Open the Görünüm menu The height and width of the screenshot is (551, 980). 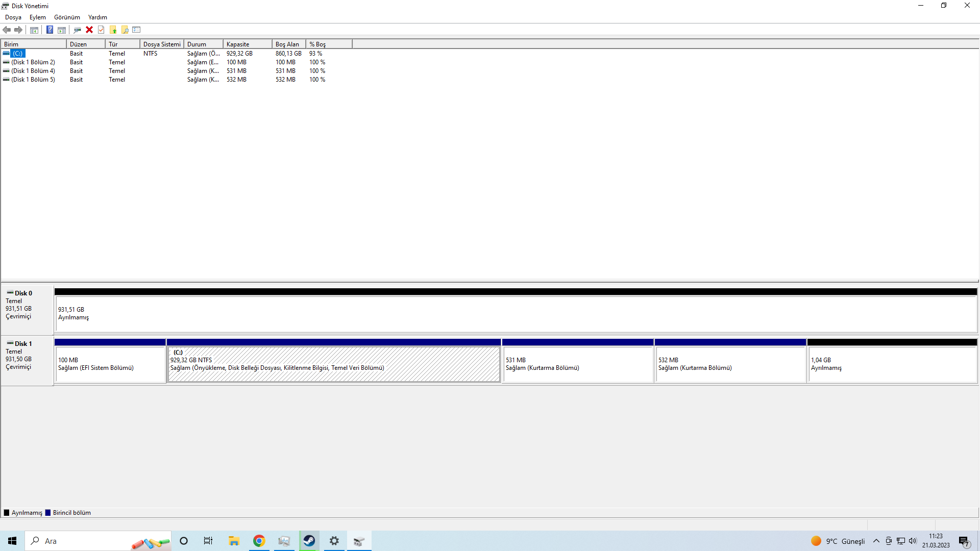pos(67,17)
